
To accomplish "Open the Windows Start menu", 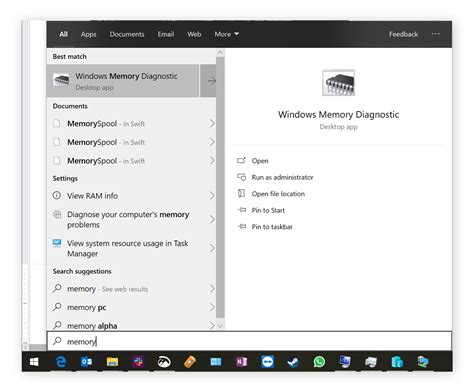I will [x=34, y=362].
